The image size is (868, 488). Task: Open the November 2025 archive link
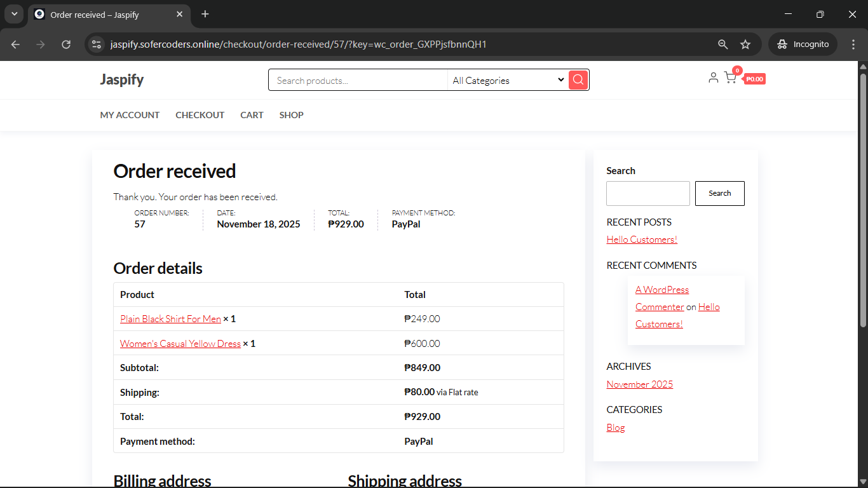click(x=639, y=384)
